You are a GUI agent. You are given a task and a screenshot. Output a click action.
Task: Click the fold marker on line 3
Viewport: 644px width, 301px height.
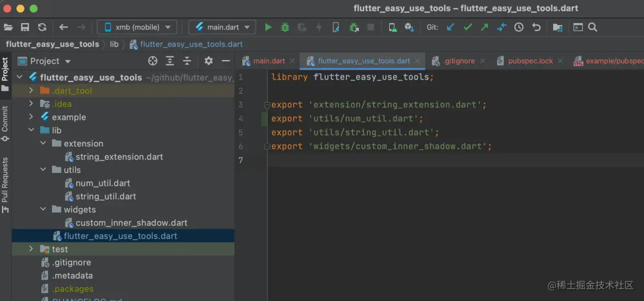tap(266, 105)
